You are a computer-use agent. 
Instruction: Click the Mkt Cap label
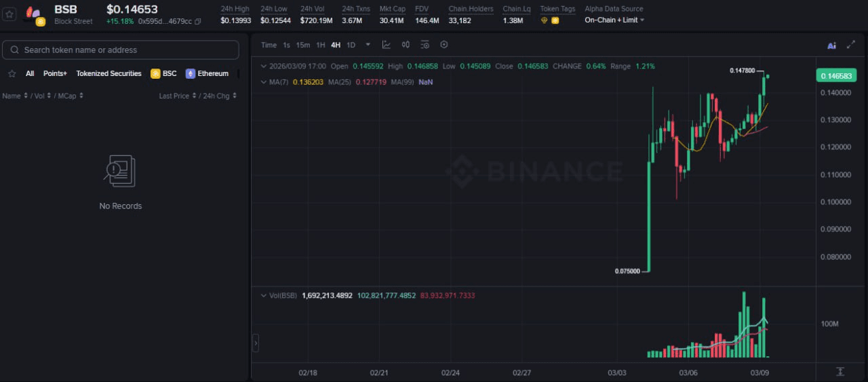point(392,9)
